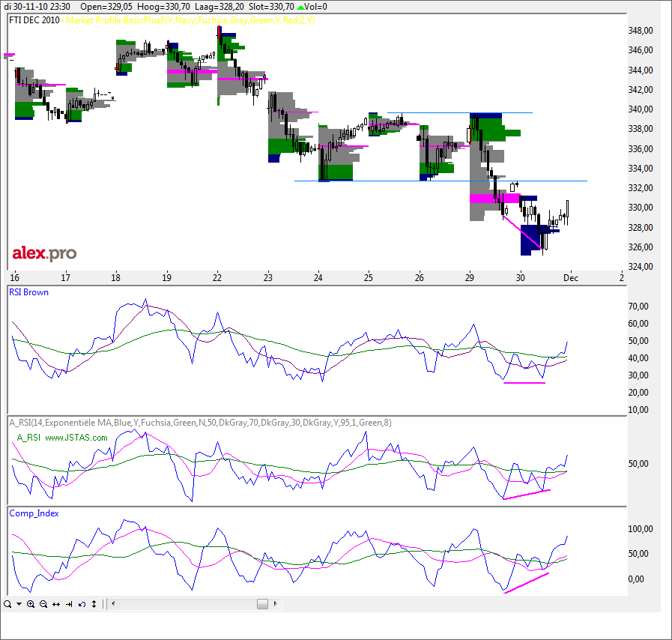Viewport: 672px width, 640px height.
Task: Select the RSI Brown indicator label
Action: click(x=28, y=292)
